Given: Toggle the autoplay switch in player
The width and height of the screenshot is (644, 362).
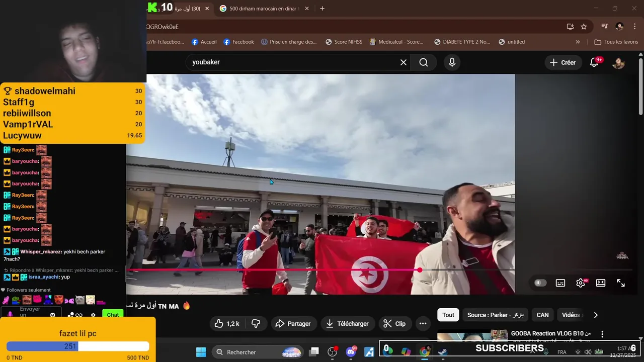Looking at the screenshot, I should [540, 283].
